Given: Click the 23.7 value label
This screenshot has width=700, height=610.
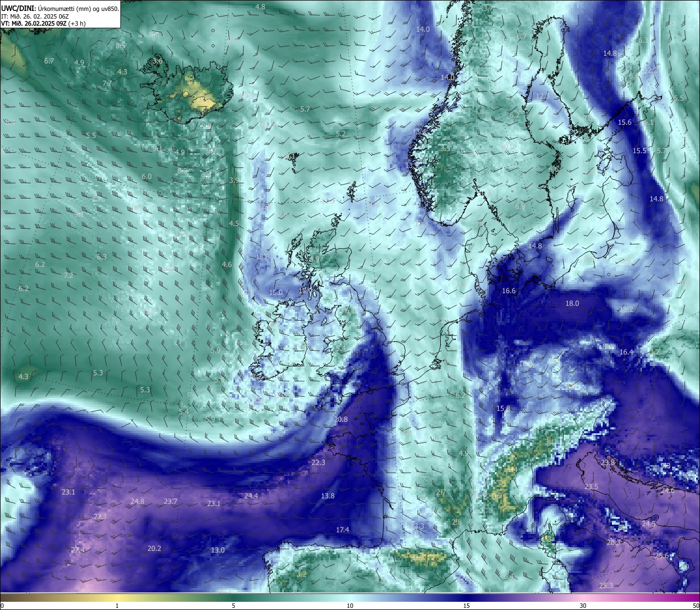Looking at the screenshot, I should (x=171, y=501).
